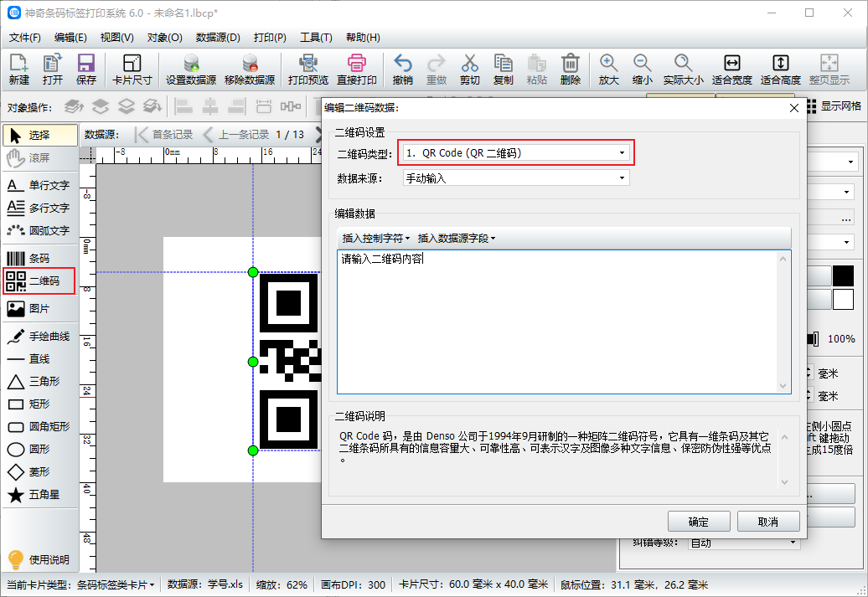
Task: Click scroll-down arrow of data text area
Action: [x=783, y=386]
